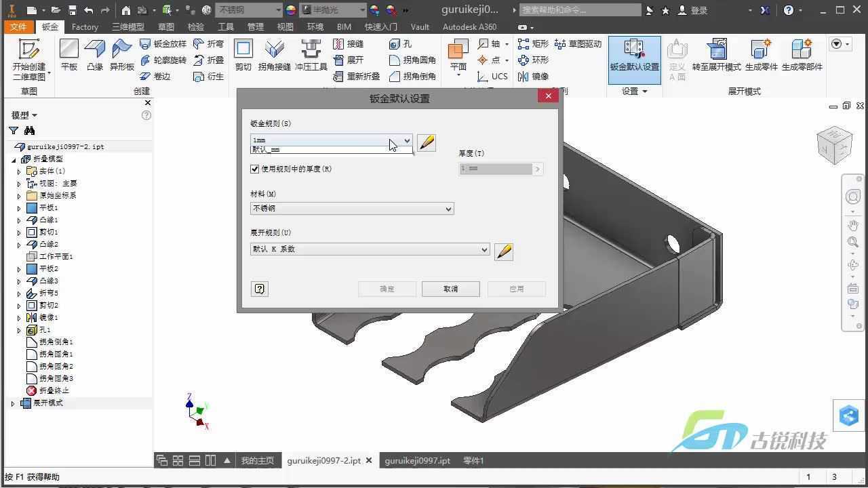
Task: Open the 材料 material dropdown
Action: [448, 209]
